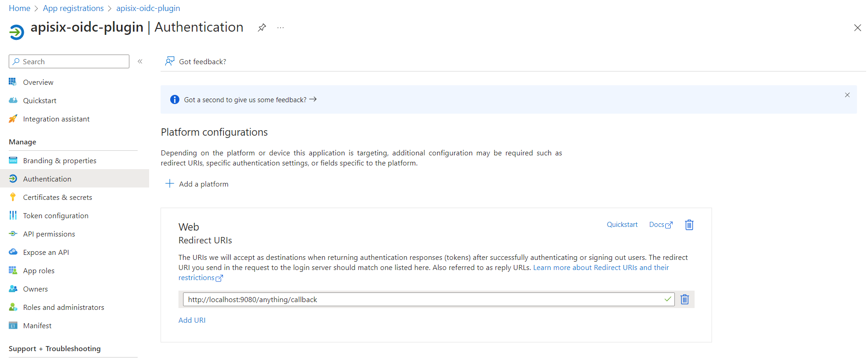Click the App roles icon
The image size is (868, 358).
13,270
